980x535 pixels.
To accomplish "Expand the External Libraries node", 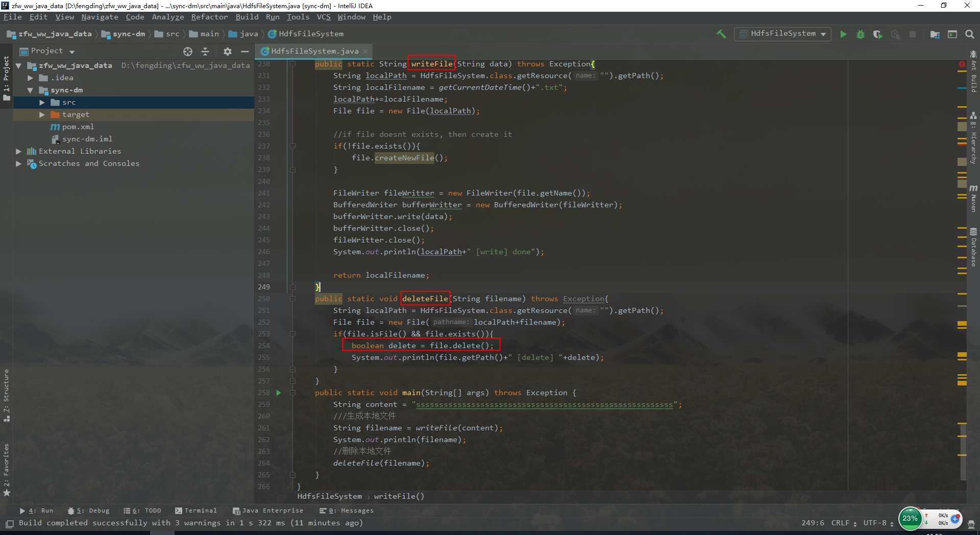I will pos(19,151).
